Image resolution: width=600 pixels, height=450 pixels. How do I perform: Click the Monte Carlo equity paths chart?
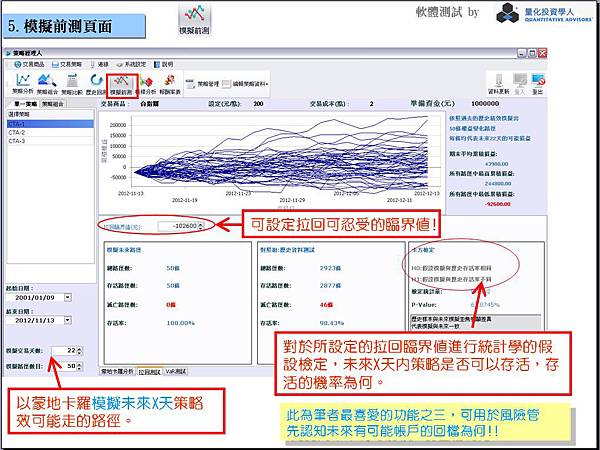click(272, 161)
